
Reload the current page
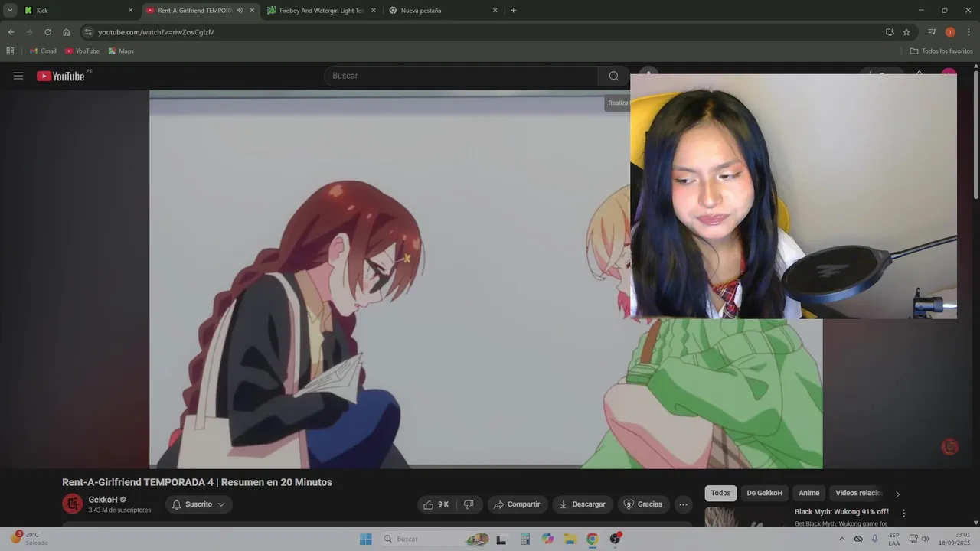point(47,32)
